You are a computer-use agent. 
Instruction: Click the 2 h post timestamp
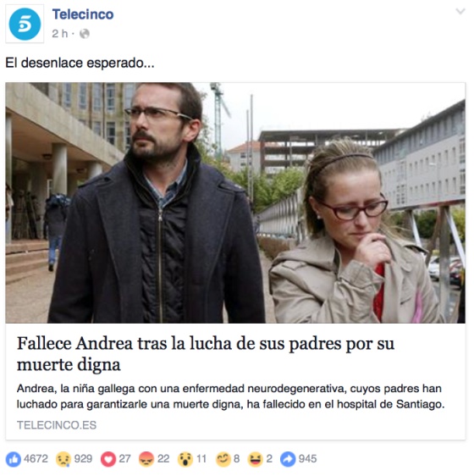[60, 34]
